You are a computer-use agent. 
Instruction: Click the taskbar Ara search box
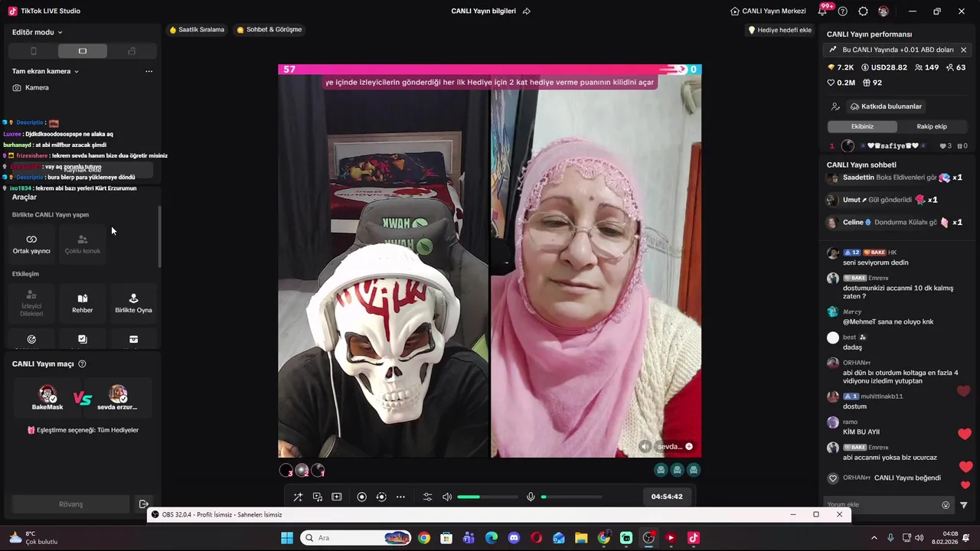pos(356,538)
